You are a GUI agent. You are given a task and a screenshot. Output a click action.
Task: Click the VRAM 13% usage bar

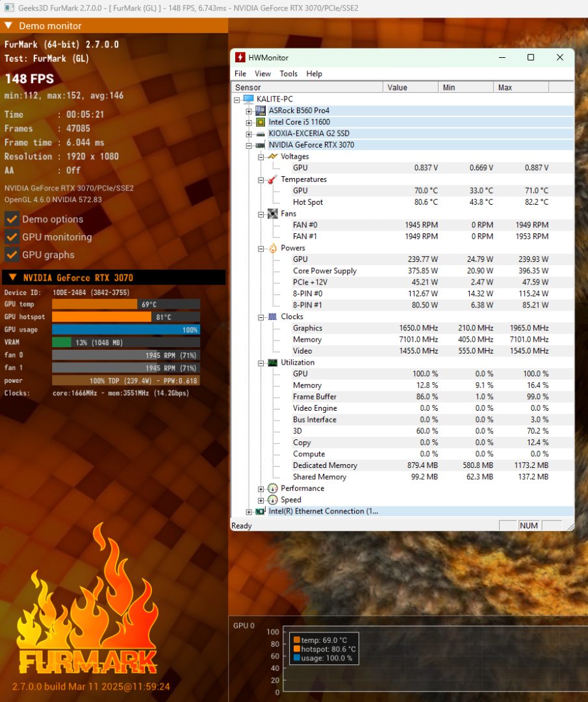[126, 342]
